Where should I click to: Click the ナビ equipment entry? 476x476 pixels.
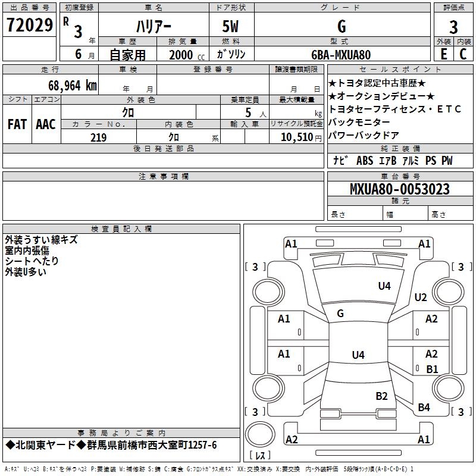[340, 160]
